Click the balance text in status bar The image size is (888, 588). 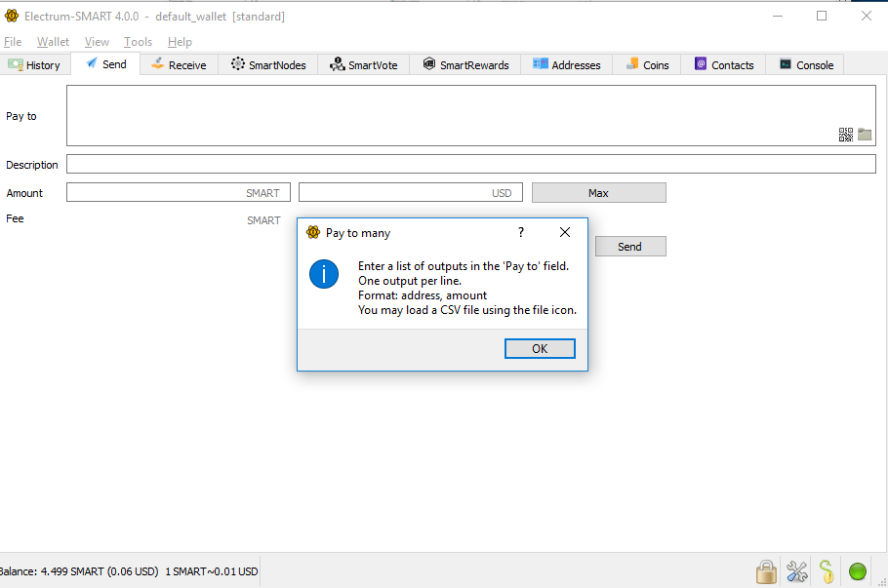point(79,571)
